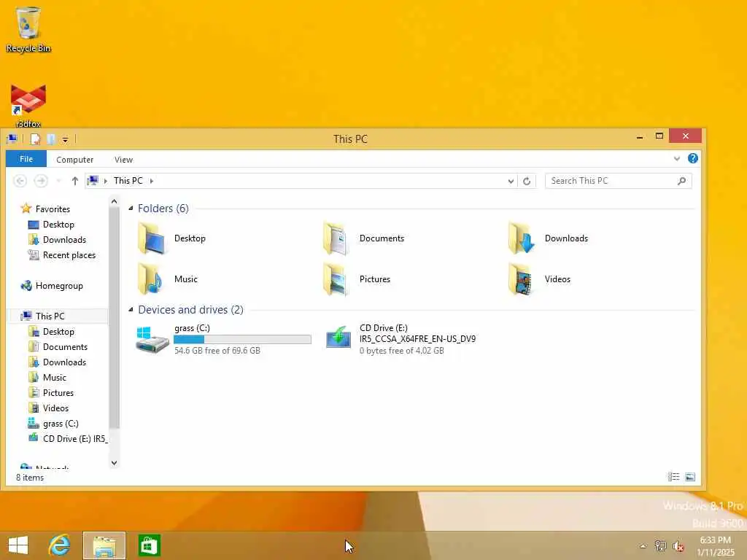Click the New folder quick access icon
Image resolution: width=747 pixels, height=560 pixels.
coord(51,139)
